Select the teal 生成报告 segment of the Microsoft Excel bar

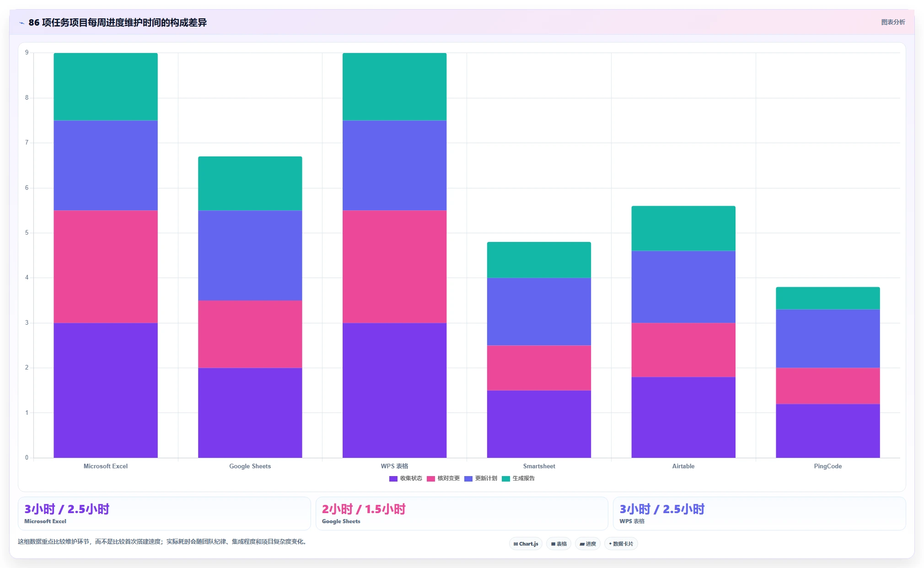point(106,87)
